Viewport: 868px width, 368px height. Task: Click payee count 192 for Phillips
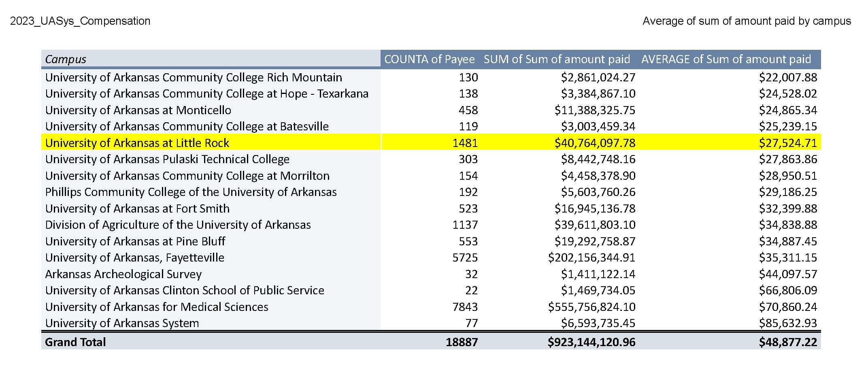coord(468,192)
